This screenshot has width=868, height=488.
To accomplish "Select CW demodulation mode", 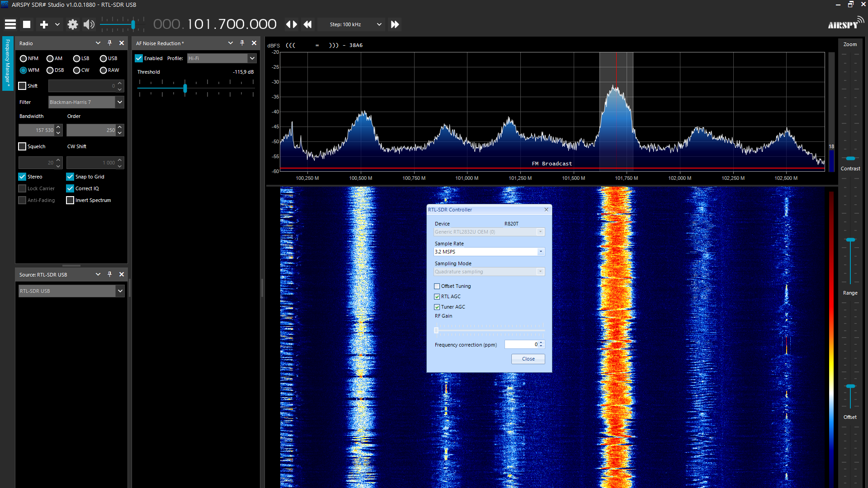I will coord(81,70).
